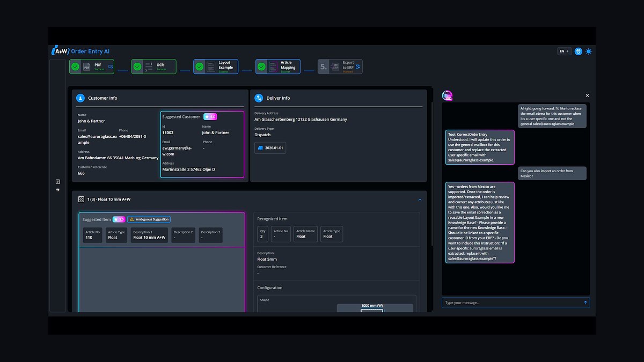
Task: Select the Layout Example workflow step
Action: pos(216,67)
